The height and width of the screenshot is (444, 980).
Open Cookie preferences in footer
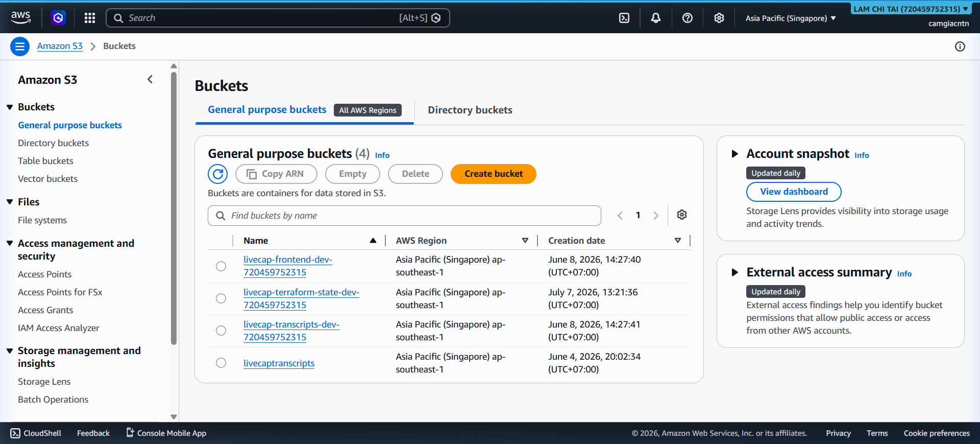[937, 433]
